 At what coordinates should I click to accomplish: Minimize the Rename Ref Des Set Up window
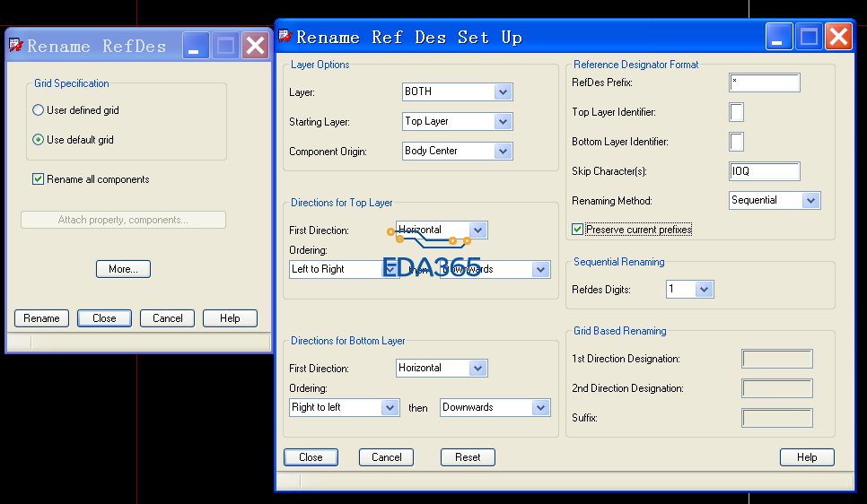coord(780,37)
